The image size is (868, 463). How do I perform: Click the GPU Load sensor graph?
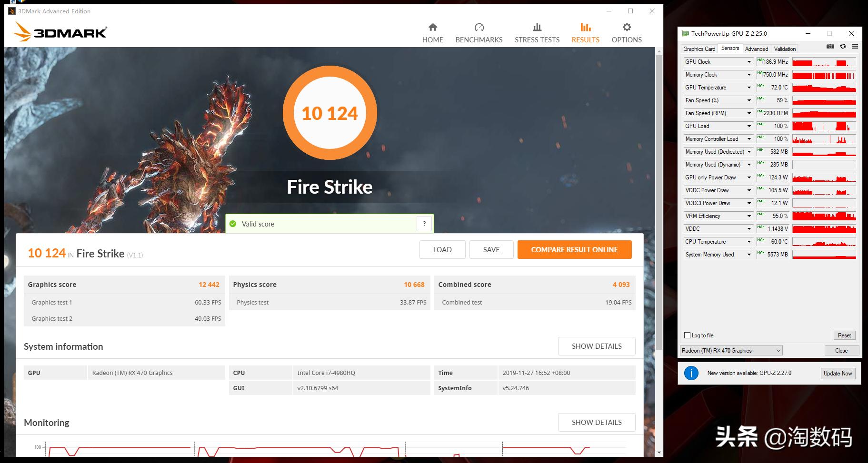pos(824,126)
